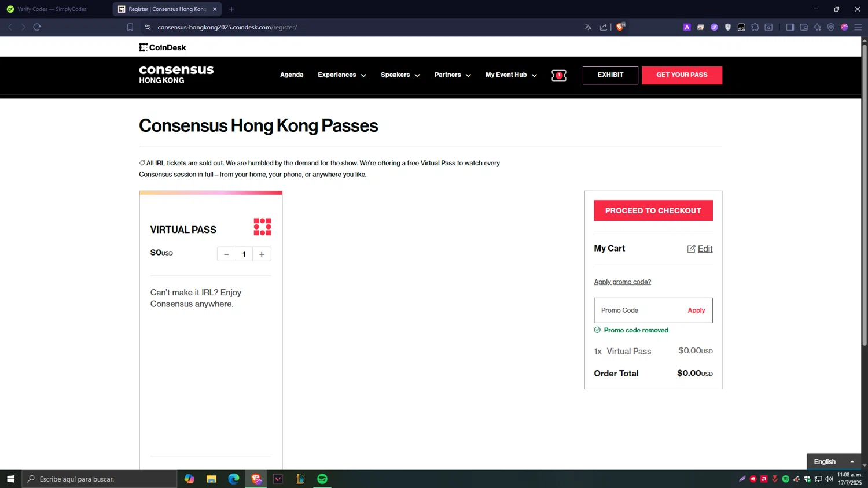Open the Consensus Hong Kong home logo

pos(176,75)
